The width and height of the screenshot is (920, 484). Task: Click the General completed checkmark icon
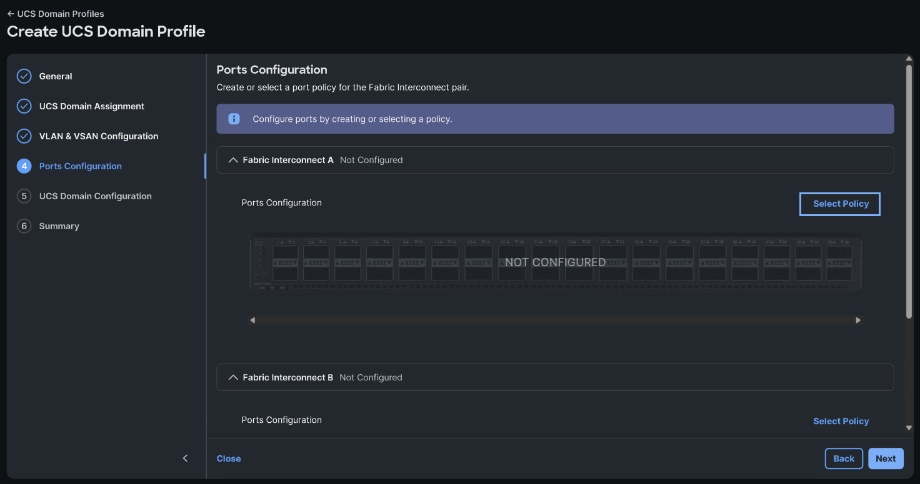pyautogui.click(x=24, y=76)
